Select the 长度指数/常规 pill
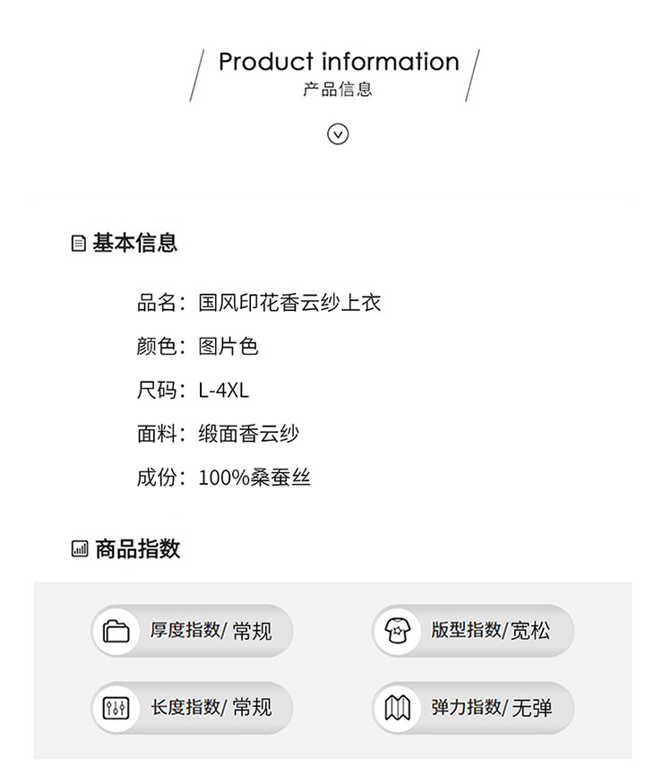This screenshot has height=784, width=672. 192,708
